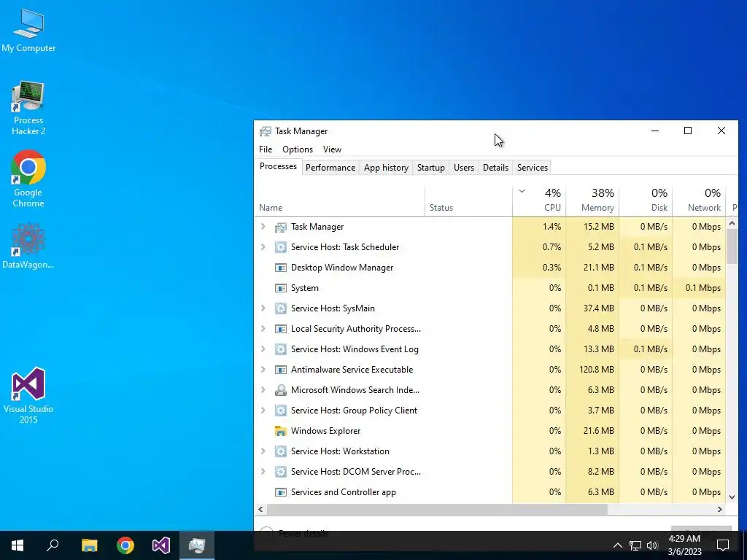Launch Visual Studio 2015 desktop shortcut
747x560 pixels.
click(28, 394)
